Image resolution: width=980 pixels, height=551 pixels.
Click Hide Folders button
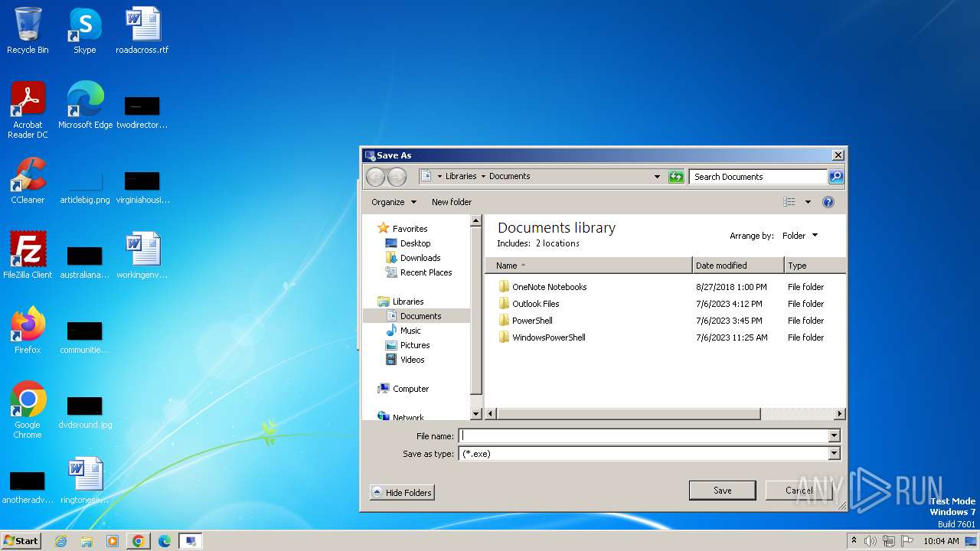pos(402,492)
